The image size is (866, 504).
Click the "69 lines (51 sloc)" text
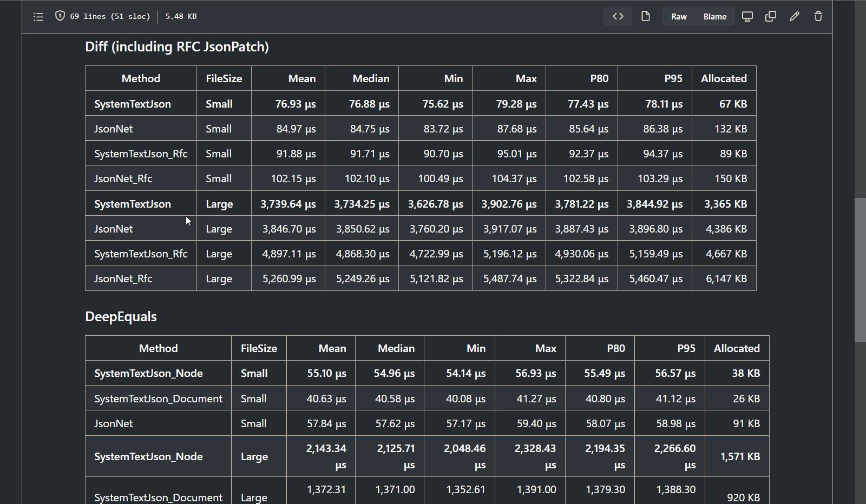coord(110,17)
